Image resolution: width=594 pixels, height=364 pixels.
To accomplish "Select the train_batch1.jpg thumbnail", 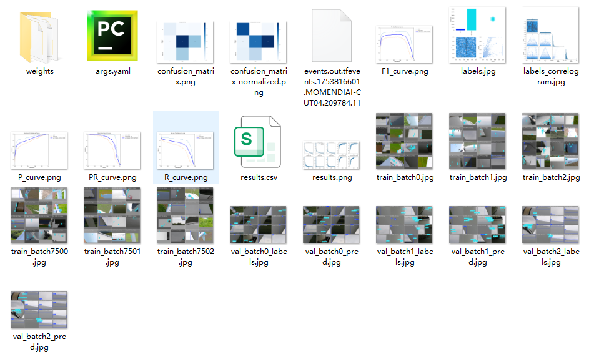I will point(477,141).
